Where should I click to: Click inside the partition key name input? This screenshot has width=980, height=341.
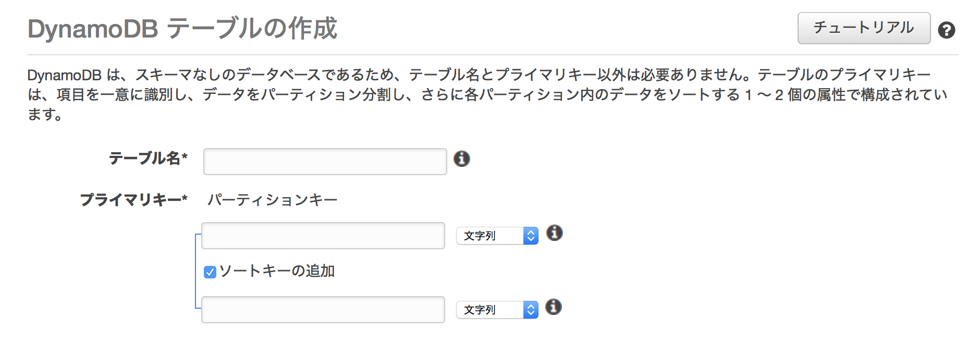322,236
